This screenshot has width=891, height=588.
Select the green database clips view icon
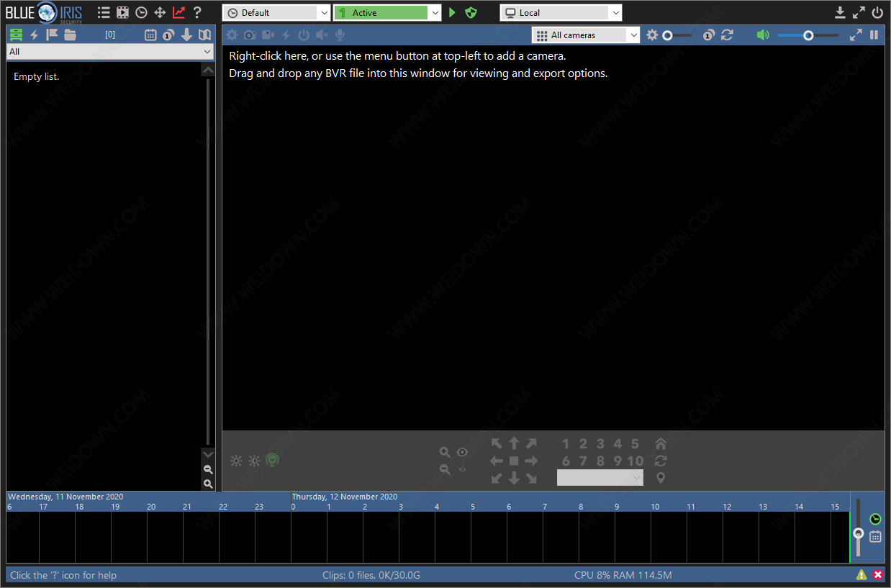point(16,35)
